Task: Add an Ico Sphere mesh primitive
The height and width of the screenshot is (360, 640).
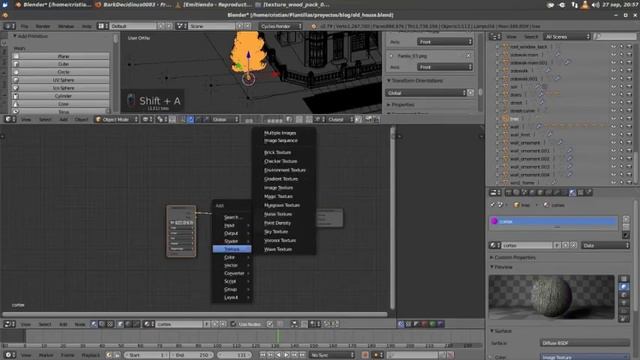Action: click(x=60, y=88)
